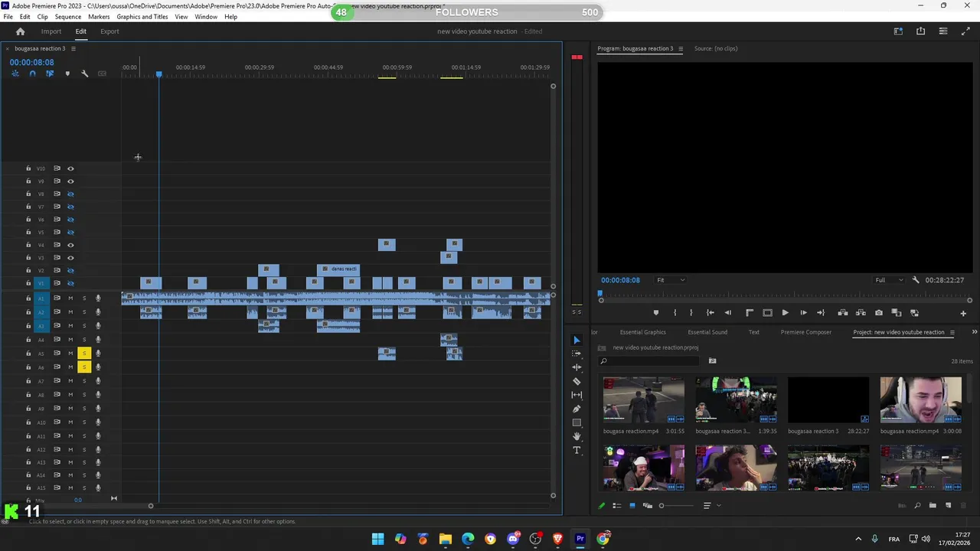The width and height of the screenshot is (980, 551).
Task: Go to Out point in Program monitor
Action: [x=821, y=313]
